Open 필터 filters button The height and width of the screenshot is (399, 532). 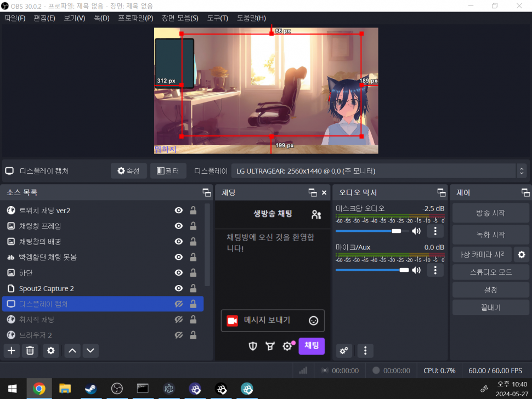point(168,171)
